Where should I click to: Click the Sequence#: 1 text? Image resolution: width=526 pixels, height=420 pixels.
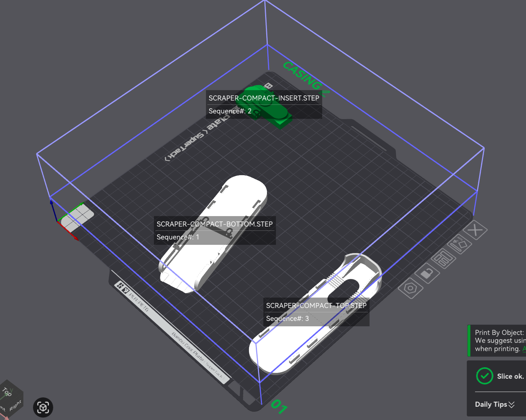point(178,237)
